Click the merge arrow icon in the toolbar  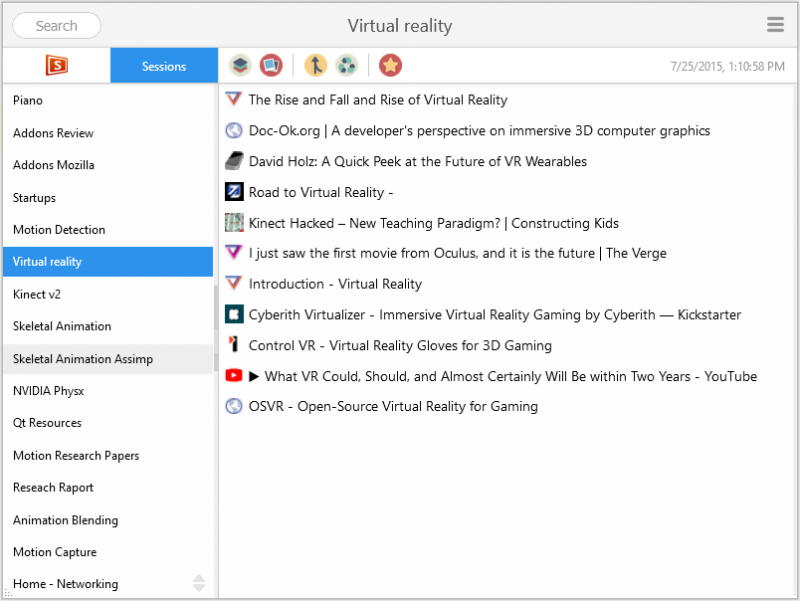tap(318, 63)
